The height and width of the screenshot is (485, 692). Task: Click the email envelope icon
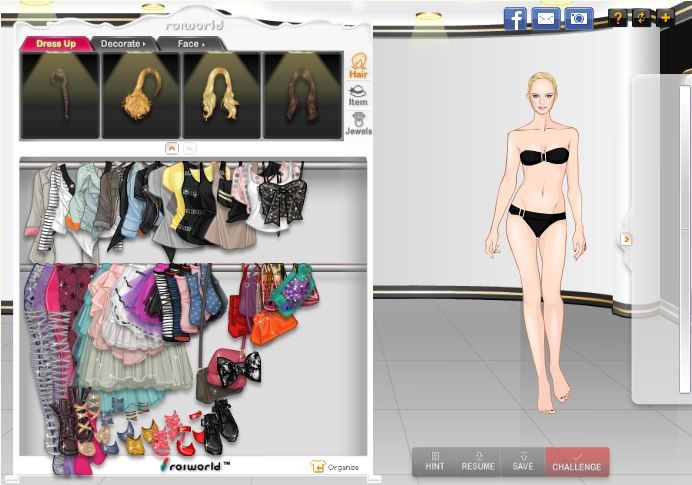(x=546, y=18)
